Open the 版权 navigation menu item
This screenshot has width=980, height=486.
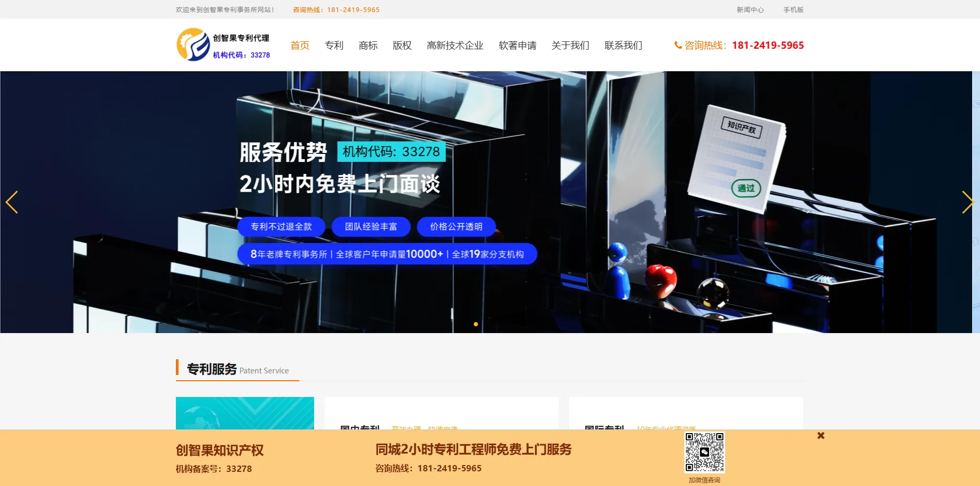click(x=402, y=46)
